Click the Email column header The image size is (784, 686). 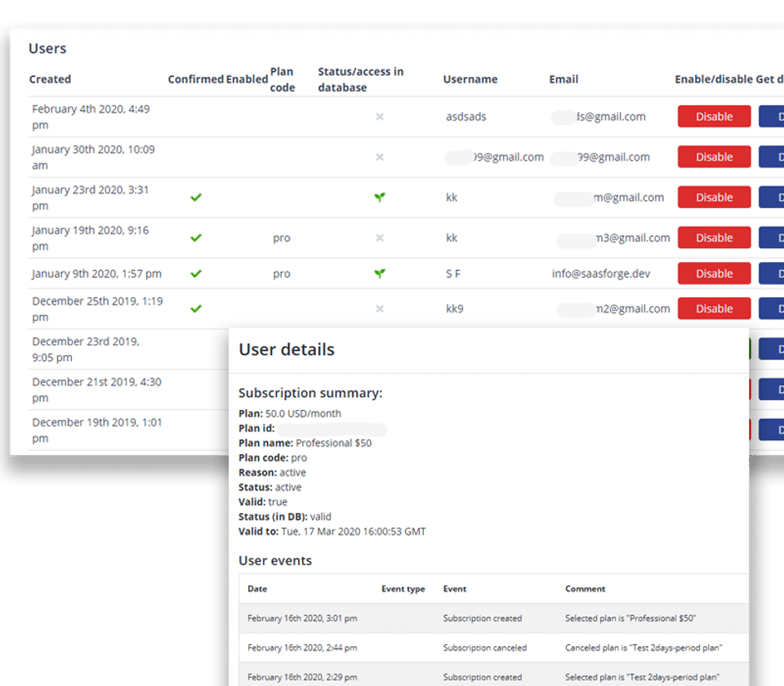(x=563, y=79)
